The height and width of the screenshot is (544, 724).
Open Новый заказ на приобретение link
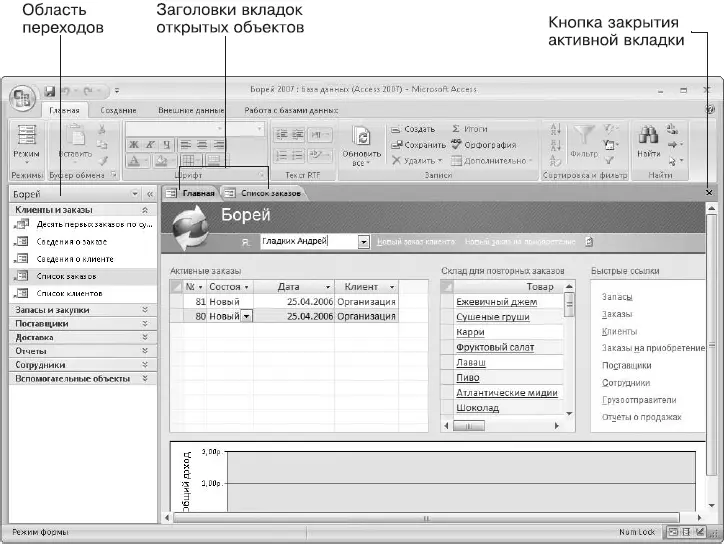point(520,242)
